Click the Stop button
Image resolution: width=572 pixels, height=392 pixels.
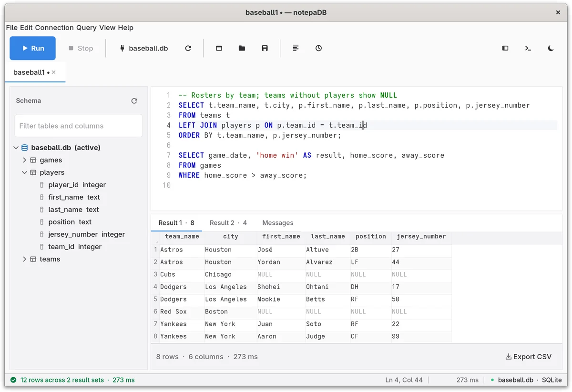pos(81,48)
